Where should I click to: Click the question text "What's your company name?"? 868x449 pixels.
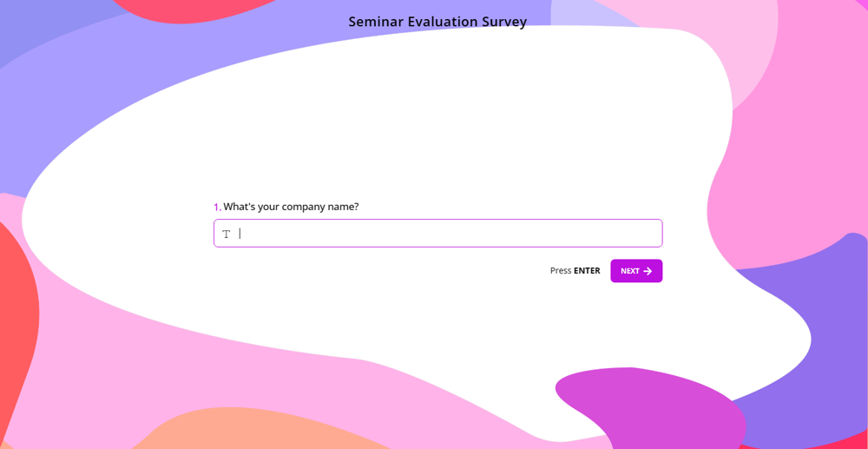tap(291, 207)
